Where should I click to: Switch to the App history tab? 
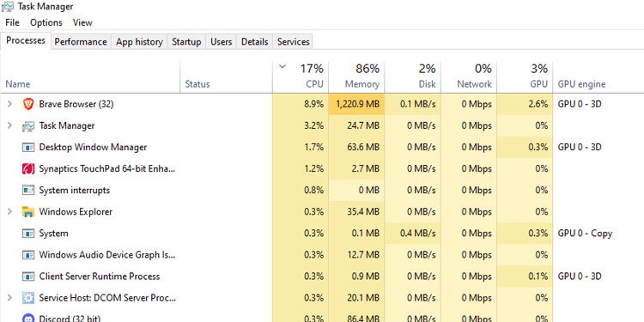(x=139, y=42)
